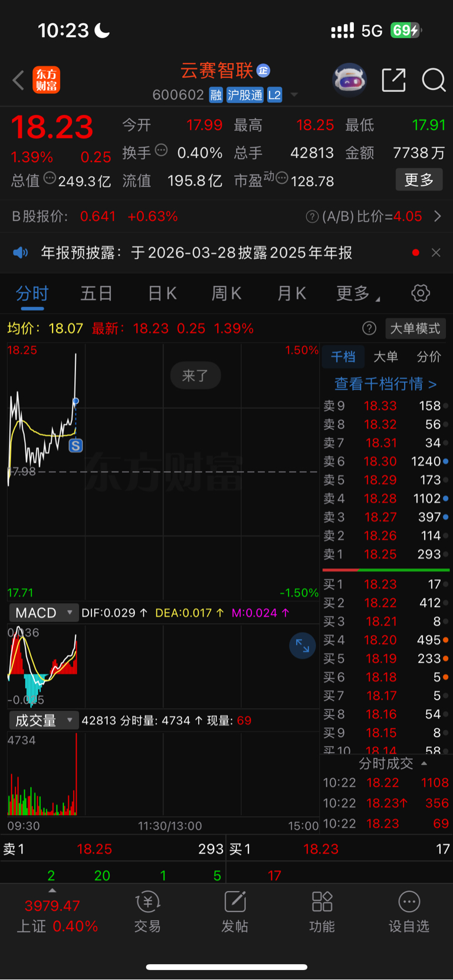Screen dimensions: 453x980
Task: Tap the blue price dot on intraday line
Action: click(75, 401)
